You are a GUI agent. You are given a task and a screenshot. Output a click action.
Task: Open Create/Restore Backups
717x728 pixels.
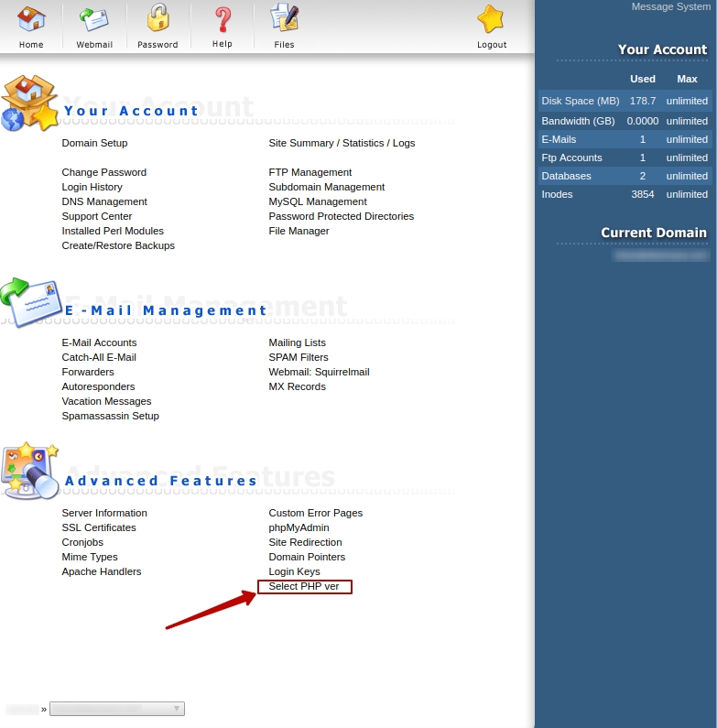tap(118, 245)
